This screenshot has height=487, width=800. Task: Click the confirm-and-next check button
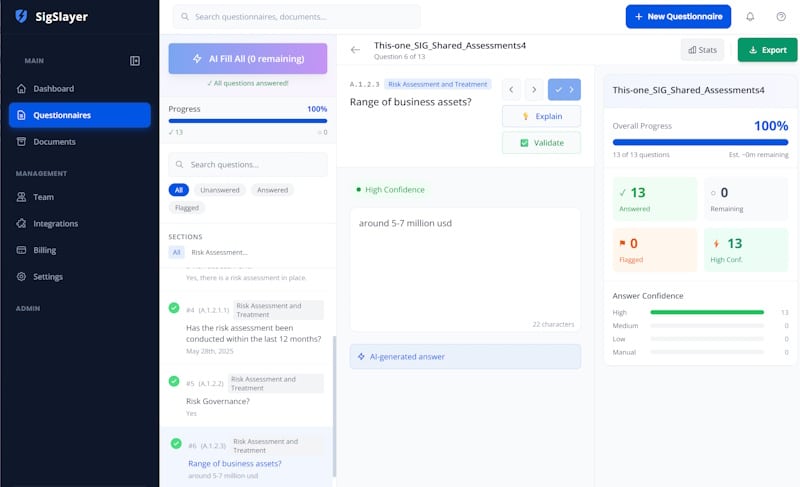[x=564, y=90]
